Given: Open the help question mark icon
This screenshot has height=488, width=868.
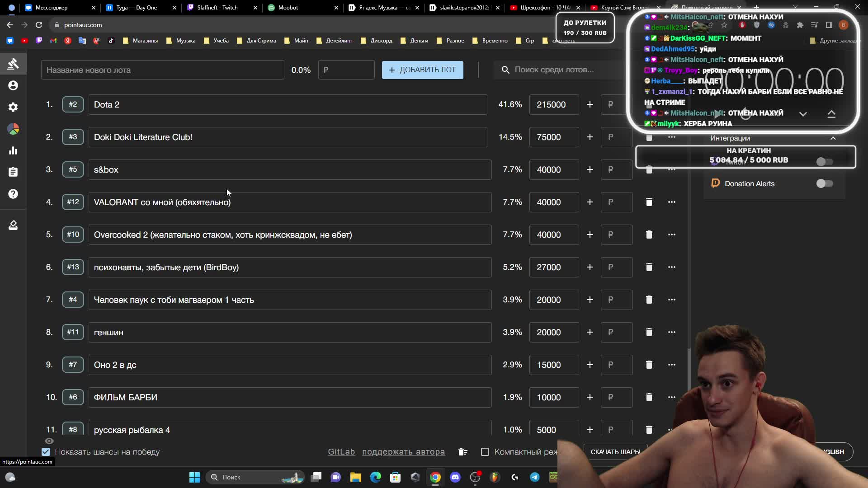Looking at the screenshot, I should point(13,194).
